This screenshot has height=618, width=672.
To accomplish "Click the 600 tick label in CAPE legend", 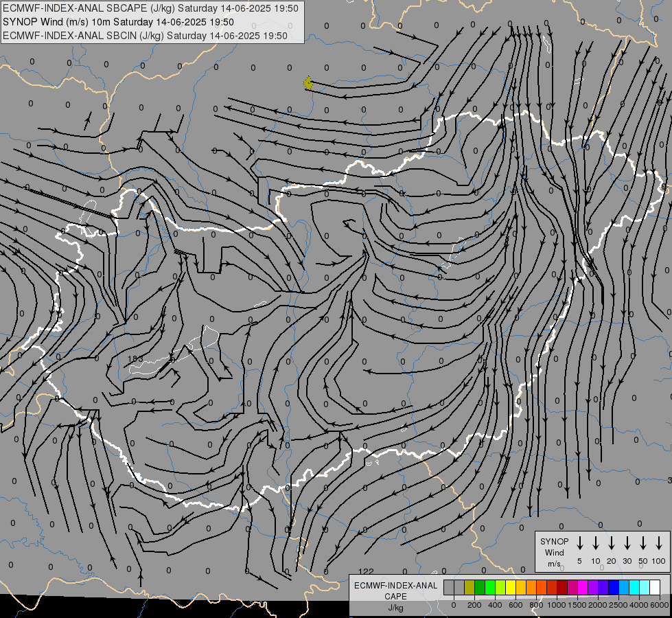I will click(x=515, y=605).
